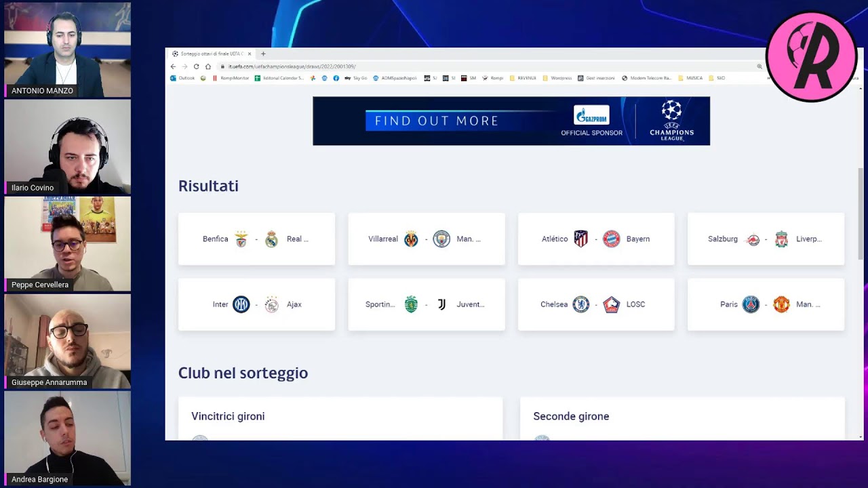Open the Rompi bookmark

click(493, 78)
